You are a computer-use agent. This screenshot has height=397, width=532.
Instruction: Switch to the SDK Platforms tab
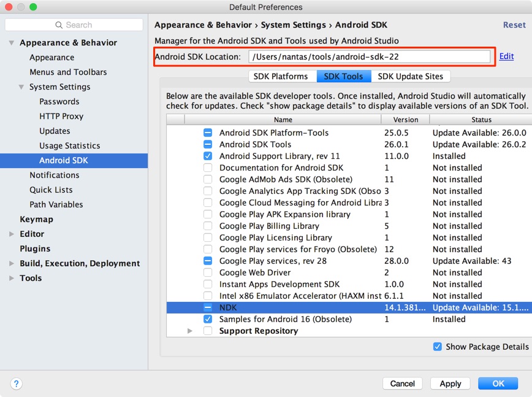(281, 76)
